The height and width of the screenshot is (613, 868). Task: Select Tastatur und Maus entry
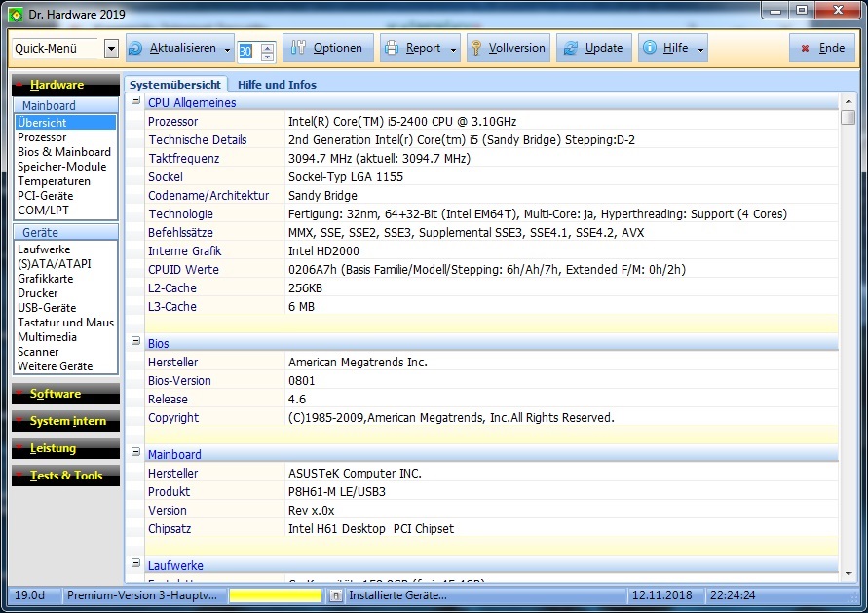(66, 323)
